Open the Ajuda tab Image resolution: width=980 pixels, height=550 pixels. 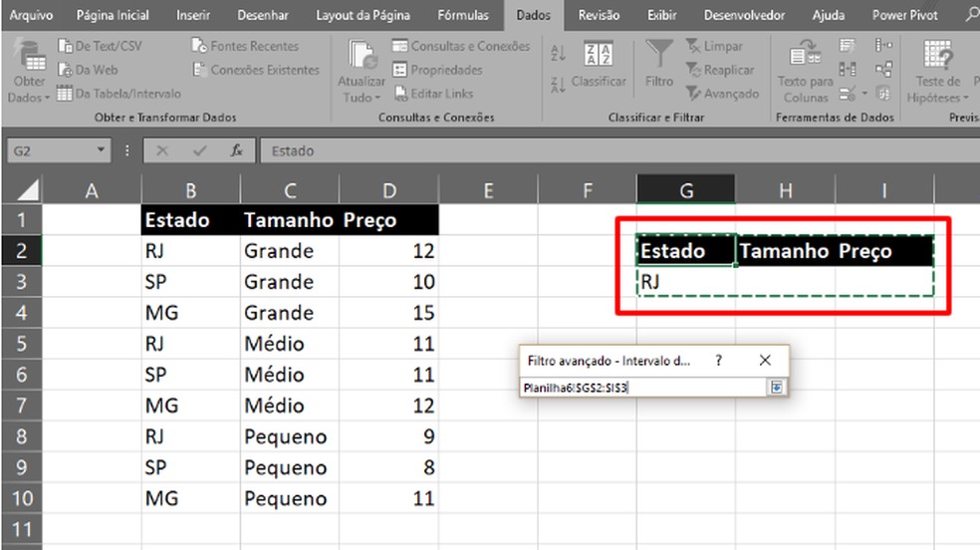point(829,15)
